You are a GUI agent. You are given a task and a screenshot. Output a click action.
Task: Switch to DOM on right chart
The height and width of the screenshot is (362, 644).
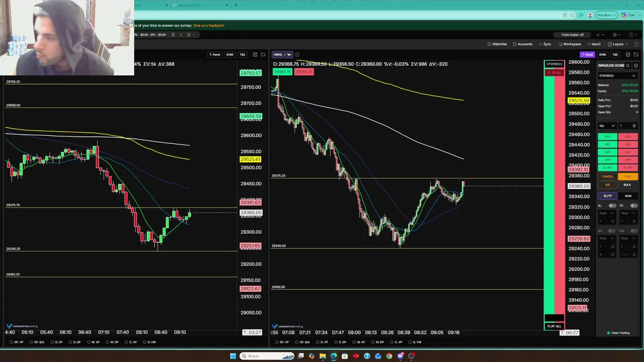click(x=602, y=54)
